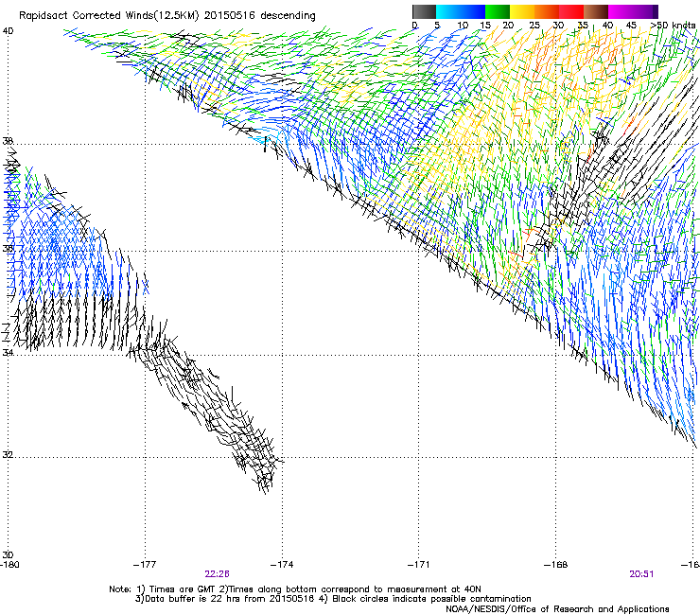Select the gray 0-5 knots legend swatch
The width and height of the screenshot is (700, 615).
pyautogui.click(x=424, y=11)
